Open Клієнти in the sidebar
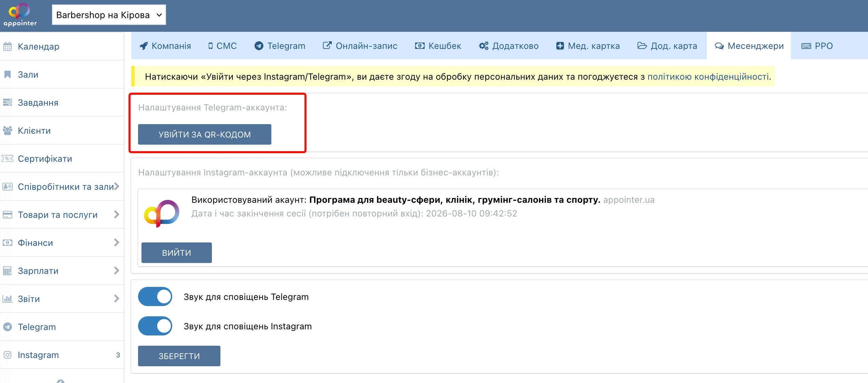The width and height of the screenshot is (868, 383). click(62, 131)
